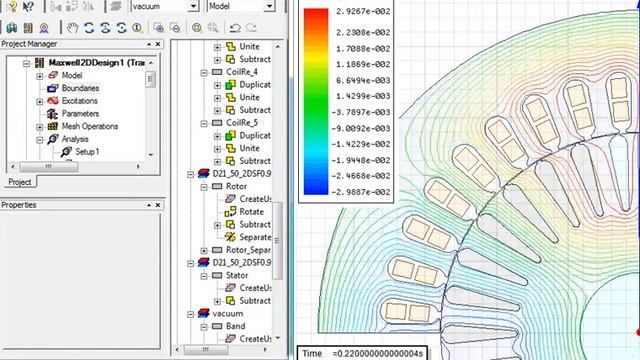Close the Project Manager panel

(158, 44)
